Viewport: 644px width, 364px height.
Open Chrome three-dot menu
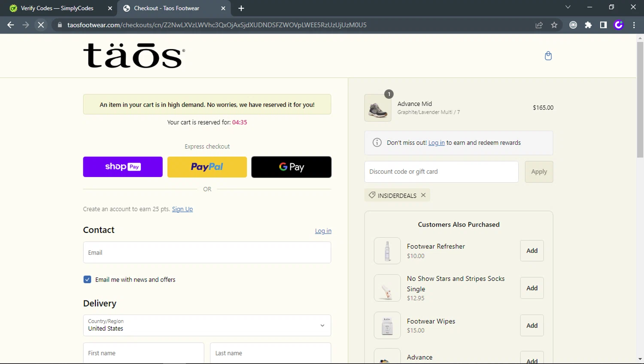(x=634, y=25)
